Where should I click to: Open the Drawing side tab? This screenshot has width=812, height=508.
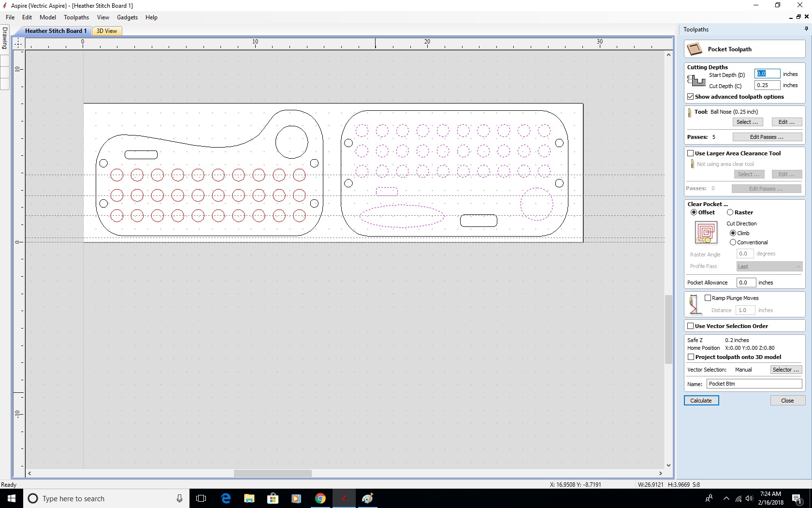5,38
